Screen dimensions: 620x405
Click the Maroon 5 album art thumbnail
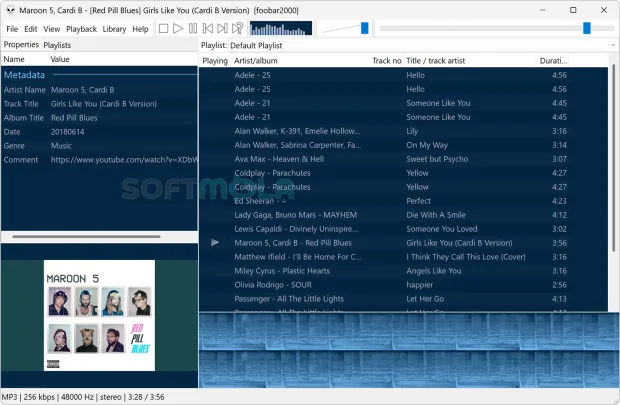tap(99, 315)
